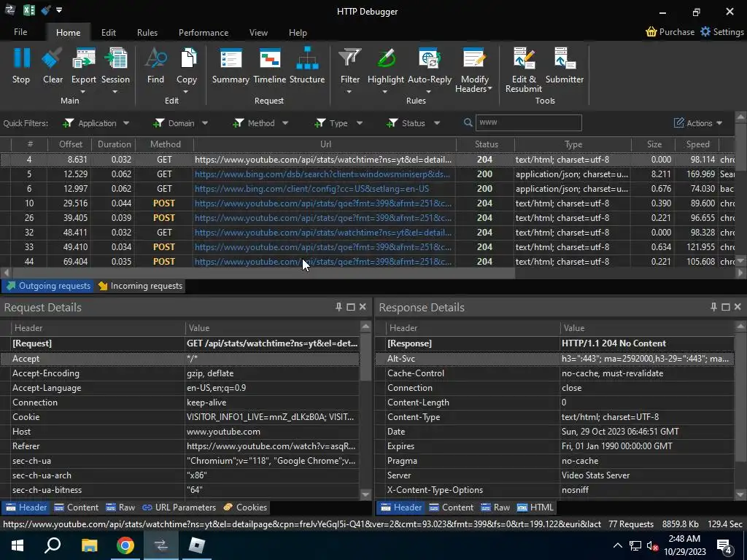747x560 pixels.
Task: Pin the Request Details panel
Action: pos(338,307)
